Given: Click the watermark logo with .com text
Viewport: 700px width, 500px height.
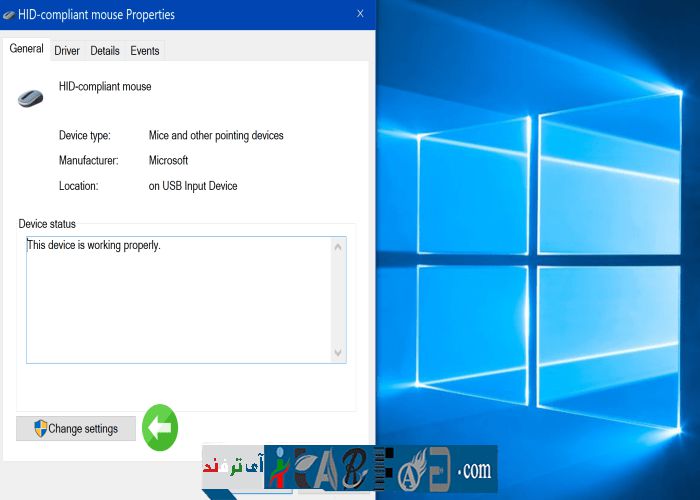Looking at the screenshot, I should [380, 468].
